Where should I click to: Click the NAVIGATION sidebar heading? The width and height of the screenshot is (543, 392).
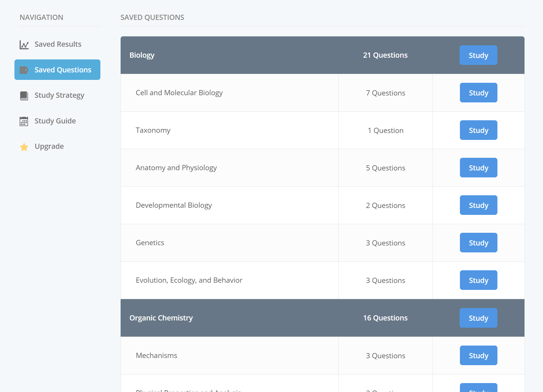[x=41, y=17]
